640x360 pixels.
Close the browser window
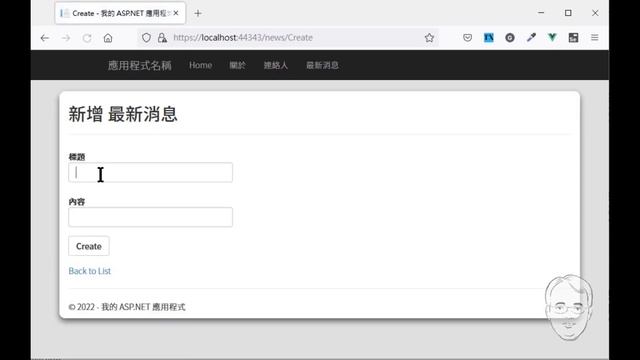pyautogui.click(x=595, y=13)
